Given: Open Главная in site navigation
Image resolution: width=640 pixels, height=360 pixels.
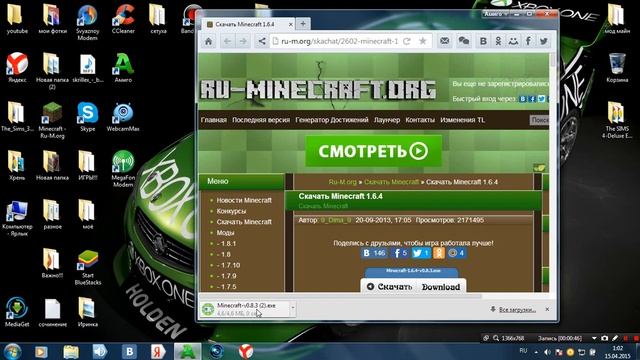Looking at the screenshot, I should pyautogui.click(x=213, y=120).
